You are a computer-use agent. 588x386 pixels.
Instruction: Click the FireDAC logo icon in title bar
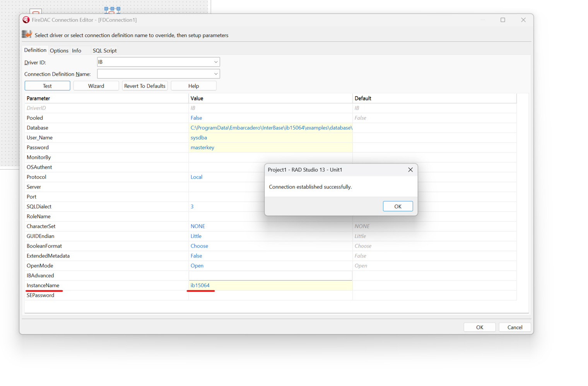click(26, 20)
